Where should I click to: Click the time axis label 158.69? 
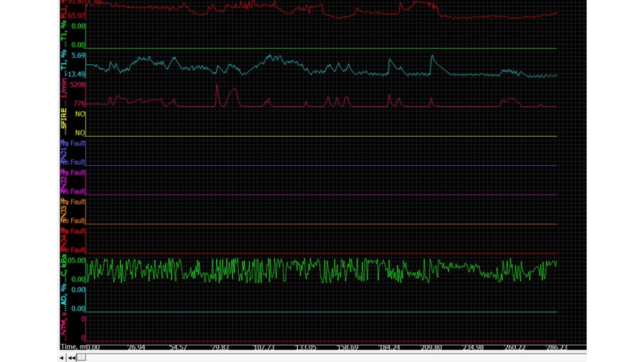coord(348,348)
